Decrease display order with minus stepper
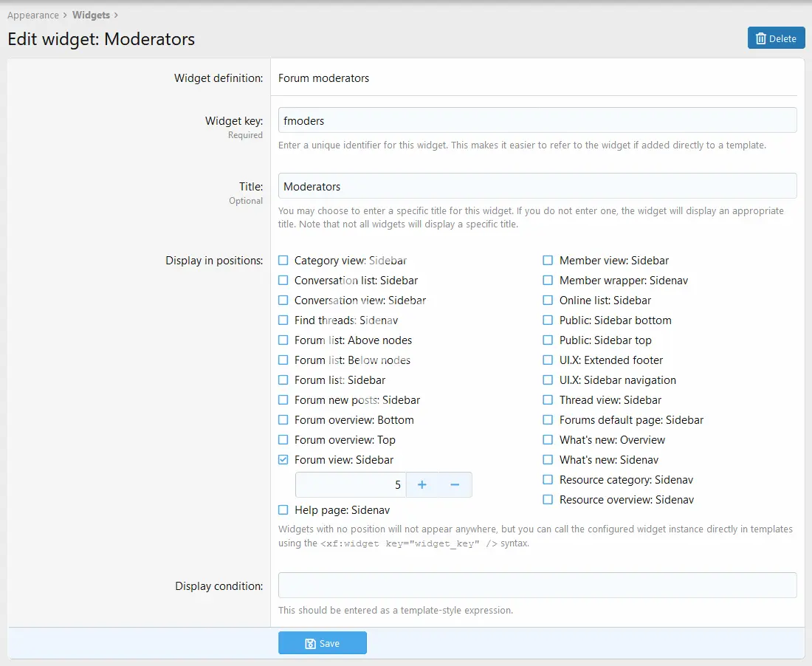Viewport: 812px width, 666px height. click(455, 484)
